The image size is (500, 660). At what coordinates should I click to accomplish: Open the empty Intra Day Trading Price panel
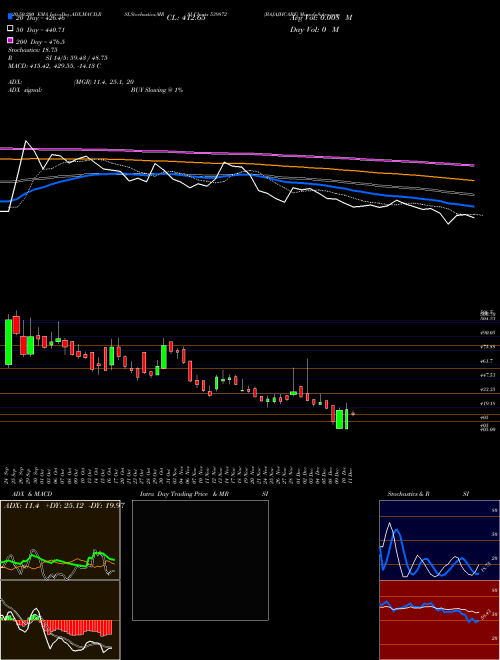click(200, 560)
